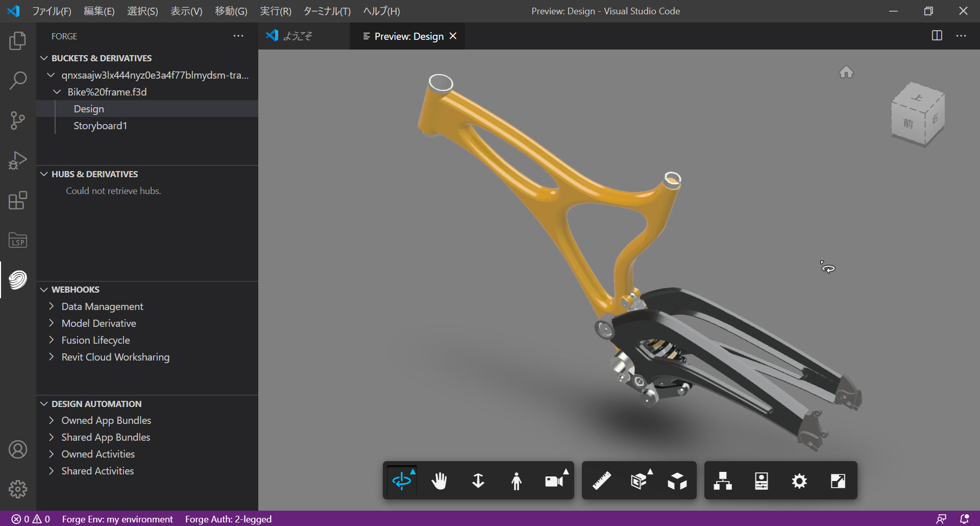Open the ターミナル(T) menu
This screenshot has height=526, width=980.
point(326,11)
